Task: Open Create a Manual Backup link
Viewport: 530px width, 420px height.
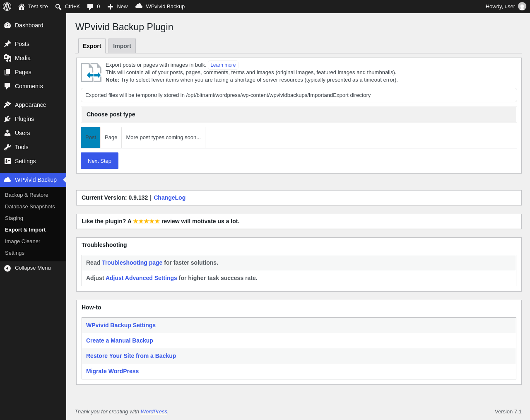Action: [120, 340]
